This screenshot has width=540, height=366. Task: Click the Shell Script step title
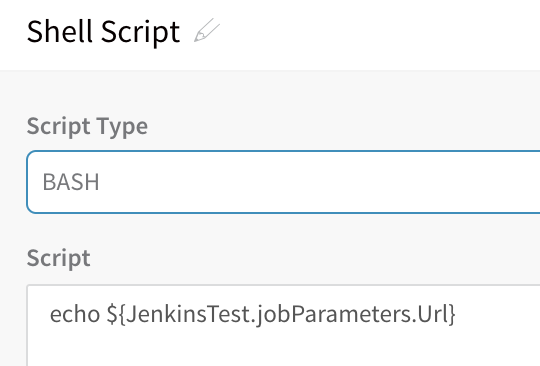pyautogui.click(x=103, y=32)
